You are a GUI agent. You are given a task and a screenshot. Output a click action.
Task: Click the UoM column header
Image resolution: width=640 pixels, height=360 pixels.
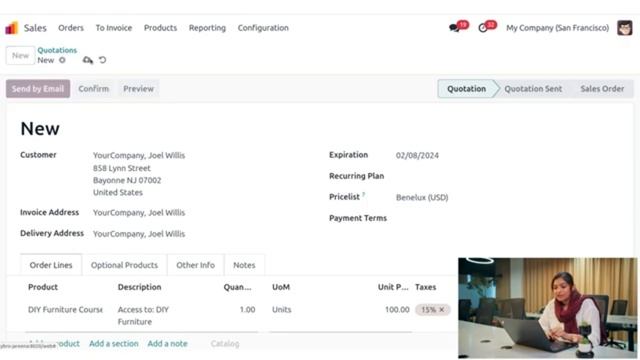coord(281,287)
